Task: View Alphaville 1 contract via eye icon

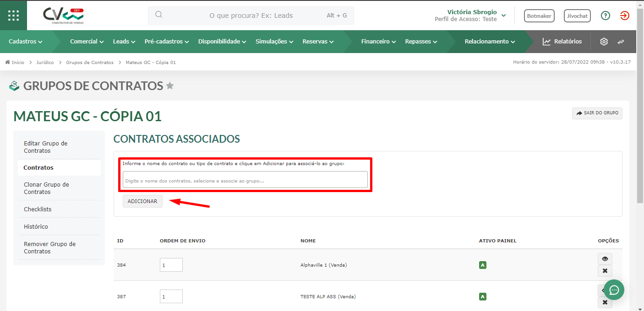Action: [605, 259]
